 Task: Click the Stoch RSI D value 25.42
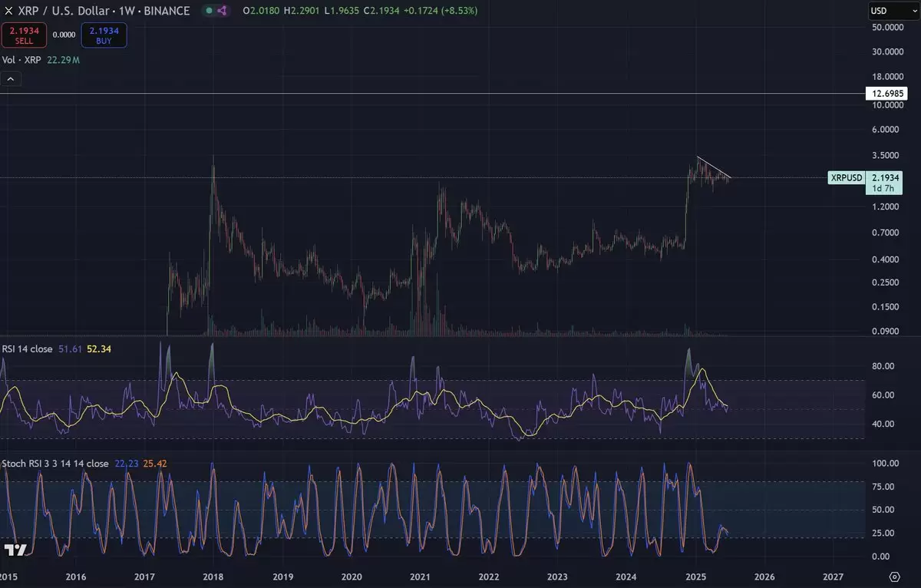tap(155, 464)
